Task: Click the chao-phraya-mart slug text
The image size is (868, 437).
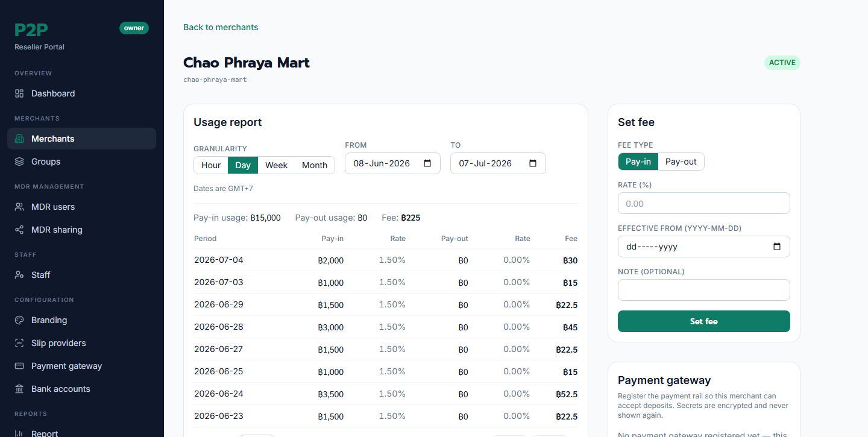Action: [215, 80]
